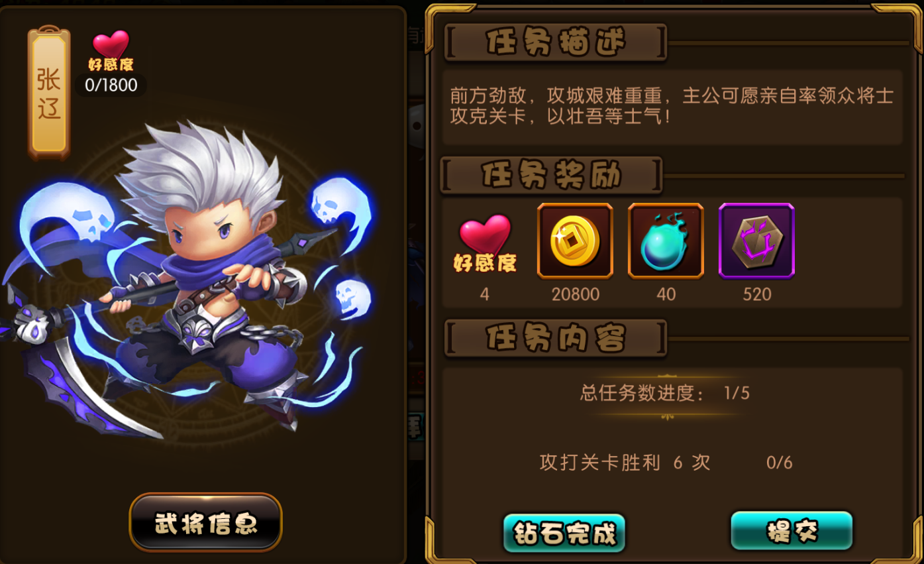Image resolution: width=924 pixels, height=564 pixels.
Task: Open 武将信息 hero info
Action: coord(206,523)
